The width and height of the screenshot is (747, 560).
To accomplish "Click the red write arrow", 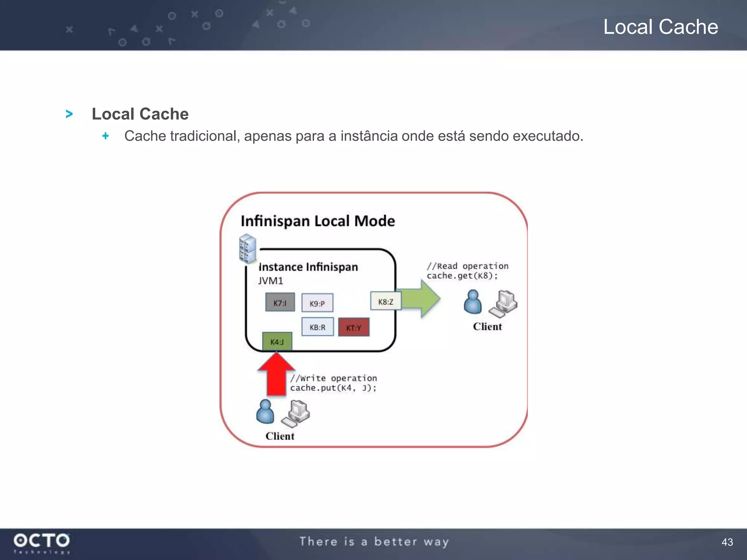I will pyautogui.click(x=276, y=375).
